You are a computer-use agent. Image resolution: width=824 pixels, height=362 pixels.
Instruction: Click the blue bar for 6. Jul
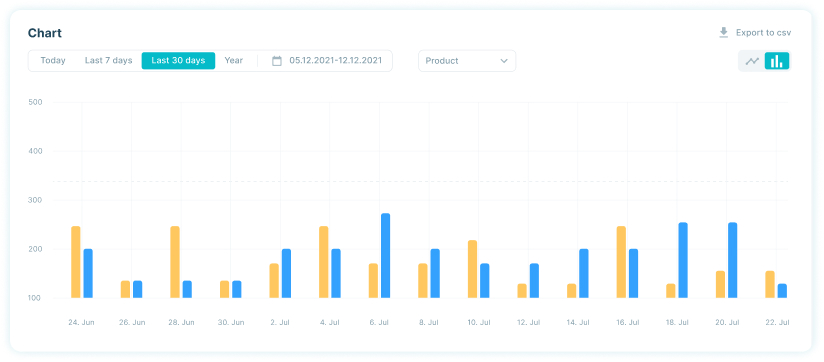click(386, 256)
